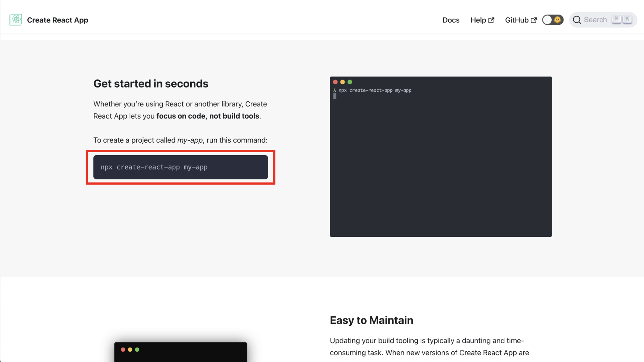
Task: Click the sun icon in theme switch
Action: [557, 20]
